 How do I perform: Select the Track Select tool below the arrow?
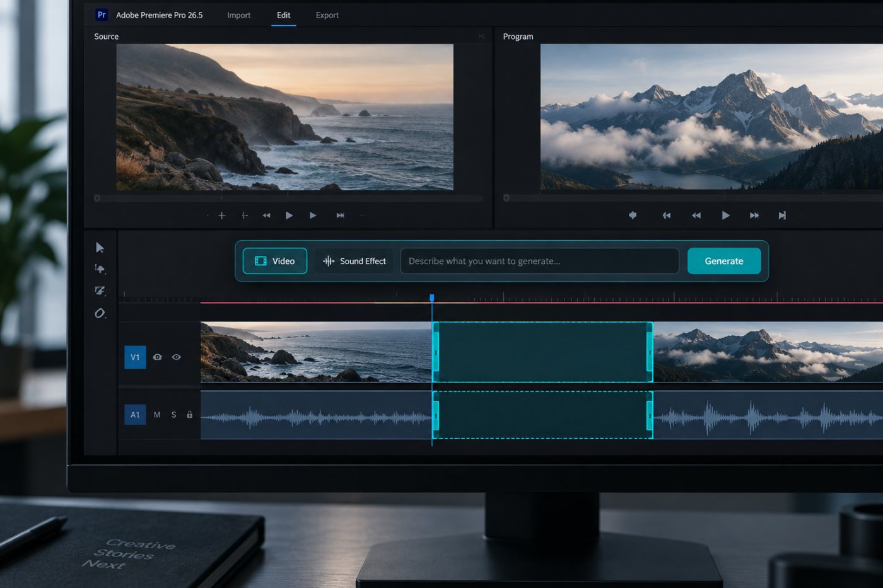coord(100,269)
